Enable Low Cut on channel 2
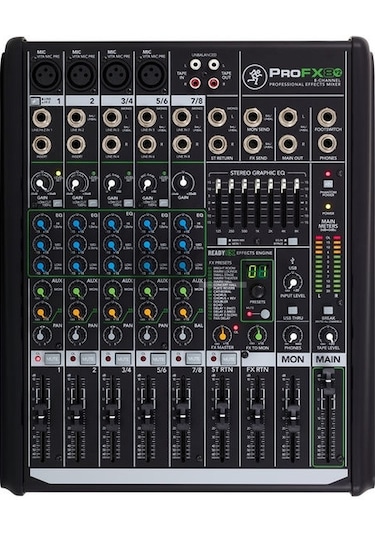The width and height of the screenshot is (375, 535). click(92, 203)
